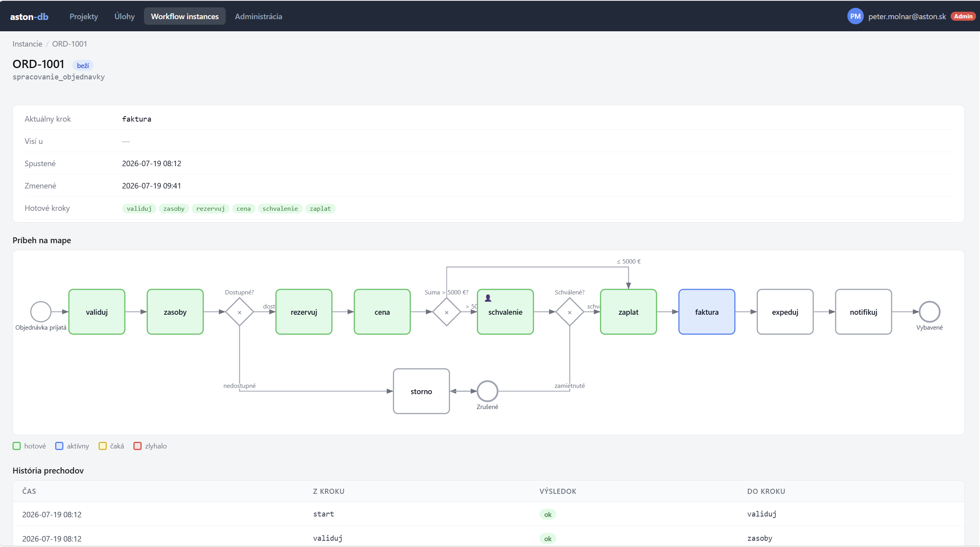Click the user icon on schvalenie node

pos(488,298)
